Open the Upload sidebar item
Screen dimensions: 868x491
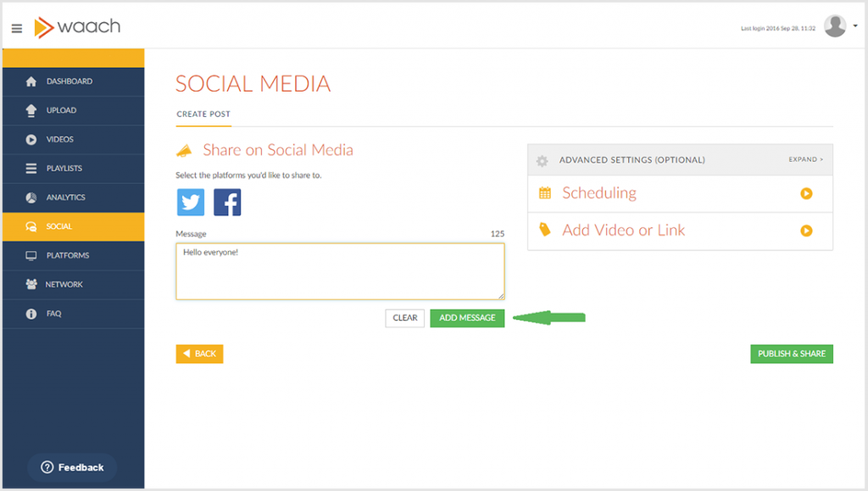(73, 110)
